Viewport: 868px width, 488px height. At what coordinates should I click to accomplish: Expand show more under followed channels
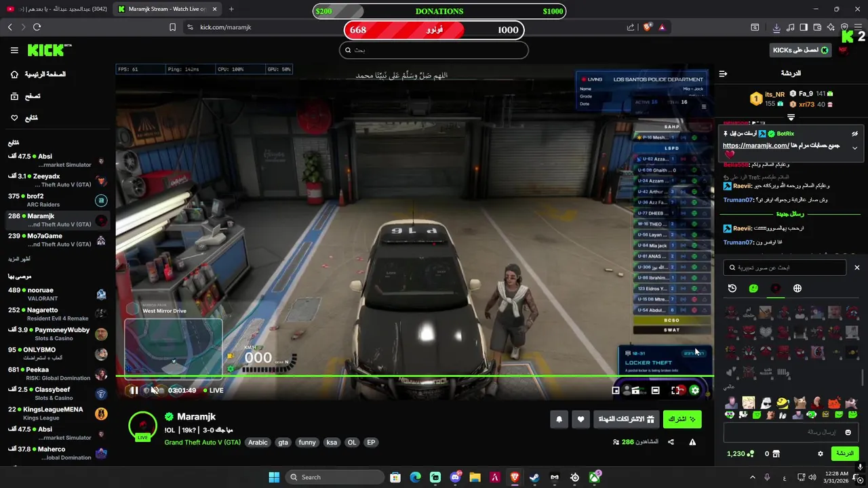tap(19, 259)
